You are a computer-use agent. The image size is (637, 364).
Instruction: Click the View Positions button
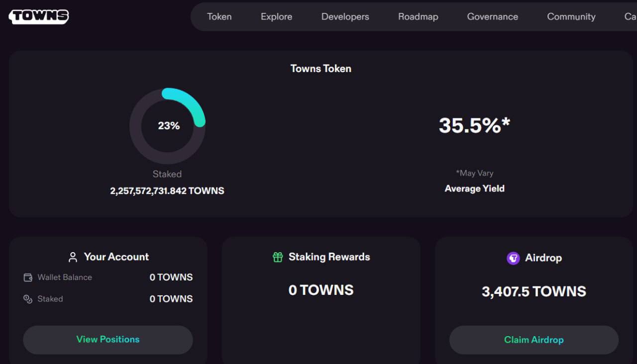coord(107,340)
